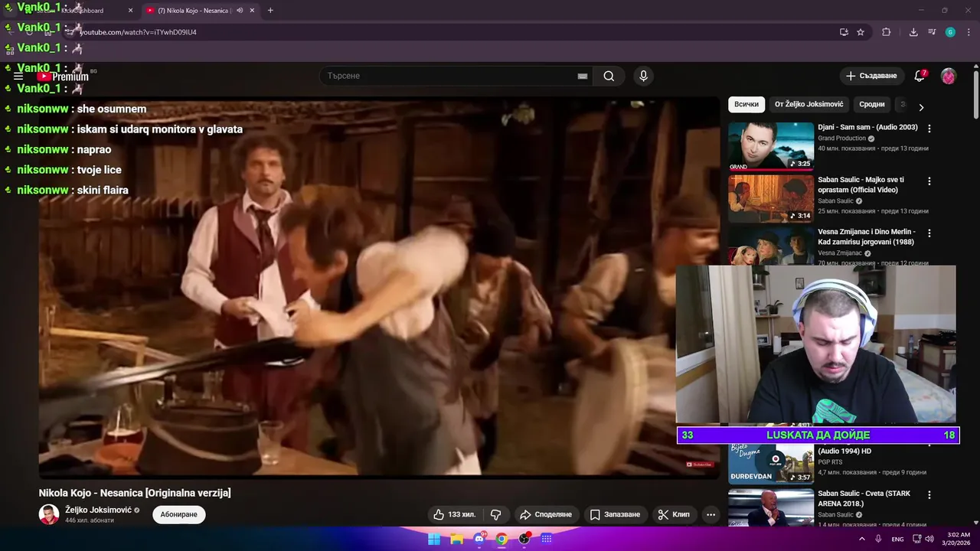The height and width of the screenshot is (551, 980).
Task: Open the account avatar menu
Action: [949, 76]
